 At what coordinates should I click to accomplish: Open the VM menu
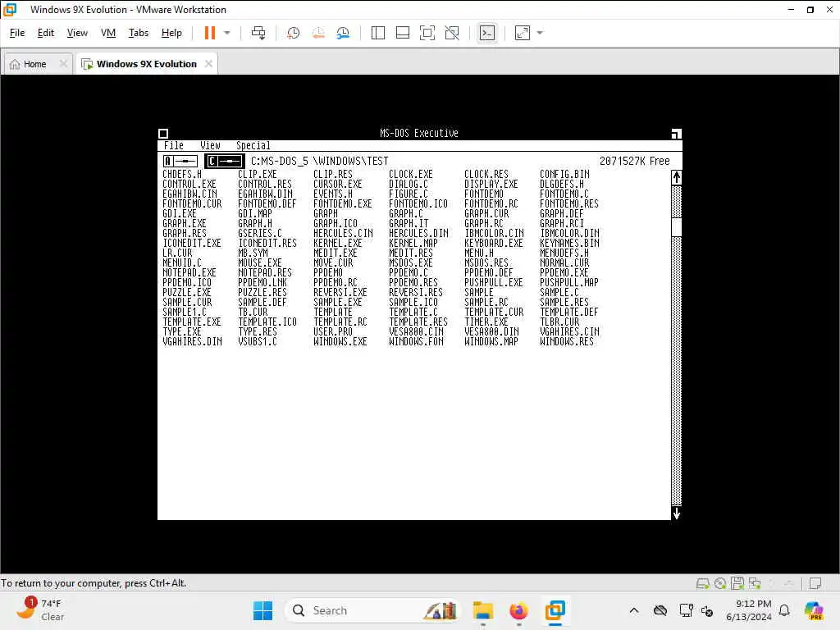[108, 33]
